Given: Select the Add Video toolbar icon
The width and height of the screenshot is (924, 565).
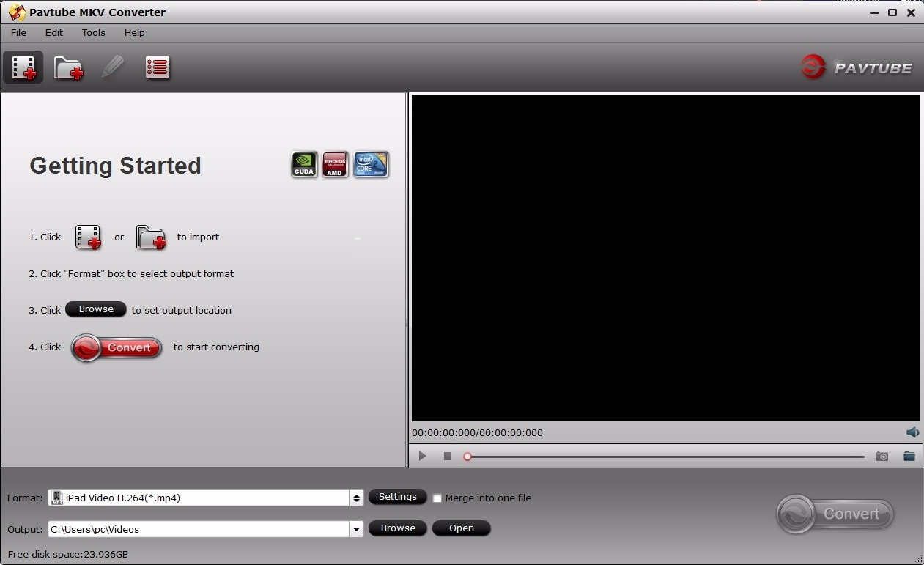Looking at the screenshot, I should (23, 67).
